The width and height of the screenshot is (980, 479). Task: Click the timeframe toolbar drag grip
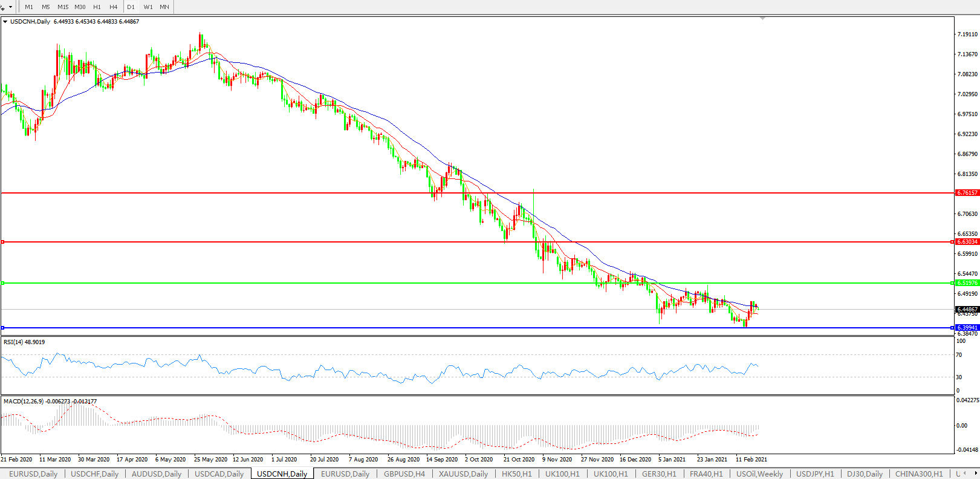[19, 7]
